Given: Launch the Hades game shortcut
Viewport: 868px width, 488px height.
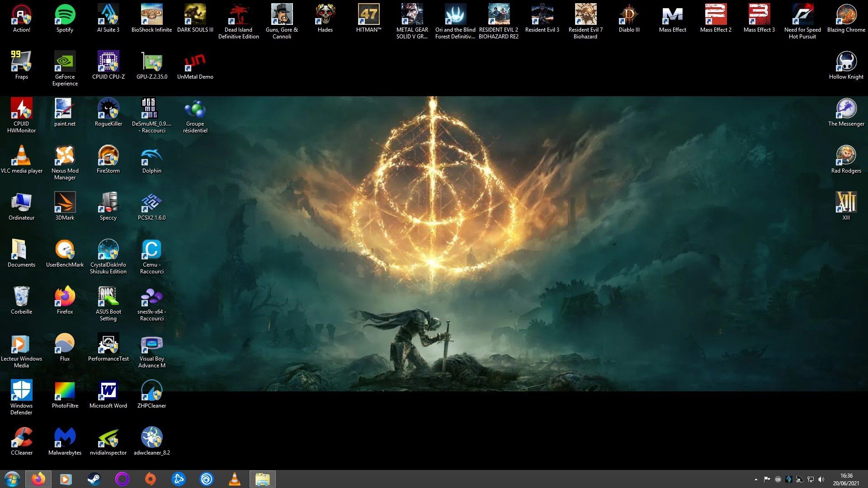Looking at the screenshot, I should click(x=325, y=18).
